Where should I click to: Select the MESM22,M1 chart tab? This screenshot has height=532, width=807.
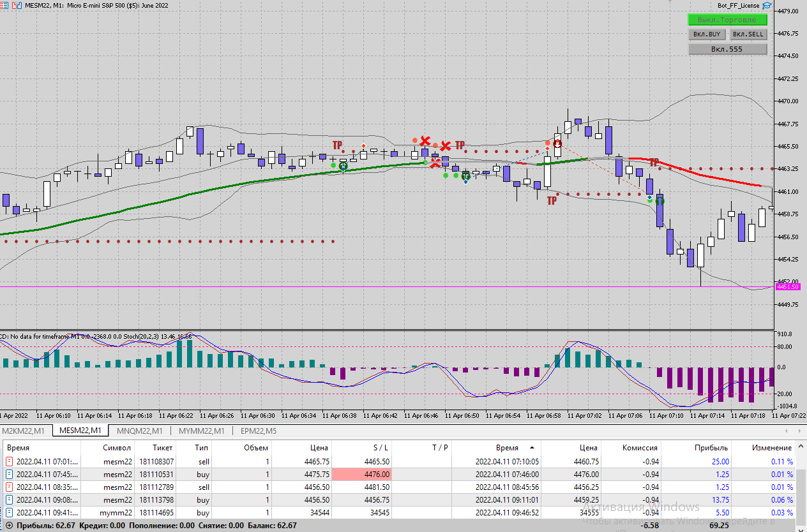[x=80, y=431]
